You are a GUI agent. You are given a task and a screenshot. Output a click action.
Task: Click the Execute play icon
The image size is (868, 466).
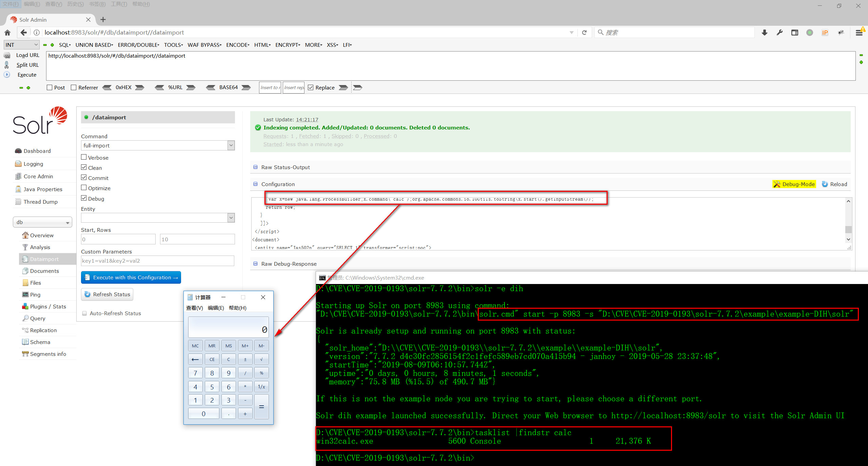click(x=7, y=75)
